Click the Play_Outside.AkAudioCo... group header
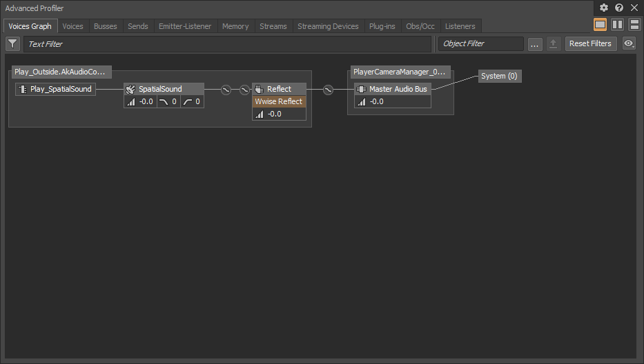Image resolution: width=644 pixels, height=364 pixels. 59,72
